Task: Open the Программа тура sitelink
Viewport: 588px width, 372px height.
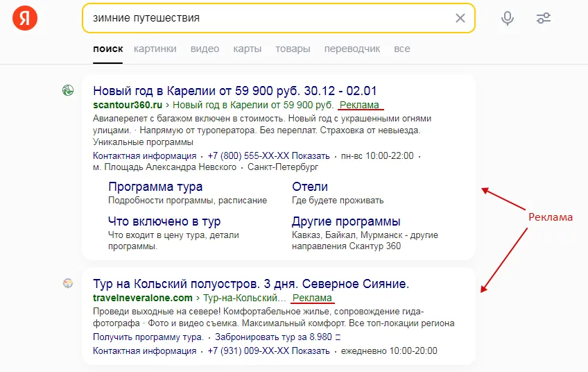Action: pyautogui.click(x=155, y=187)
